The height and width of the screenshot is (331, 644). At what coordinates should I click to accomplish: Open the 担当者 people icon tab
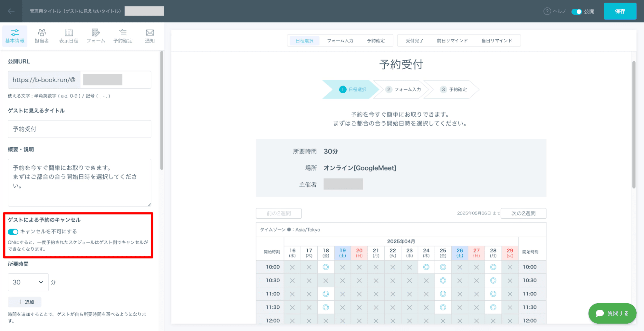[x=42, y=36]
